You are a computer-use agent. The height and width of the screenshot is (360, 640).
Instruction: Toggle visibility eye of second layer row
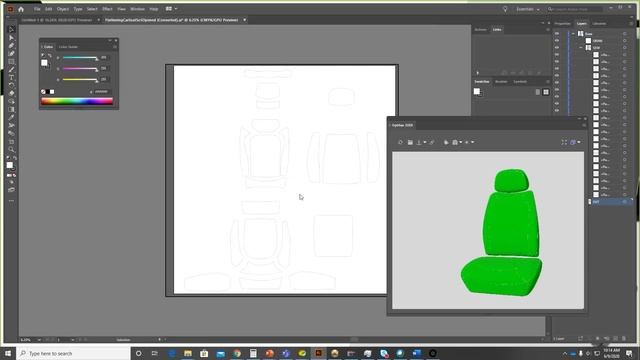point(557,40)
